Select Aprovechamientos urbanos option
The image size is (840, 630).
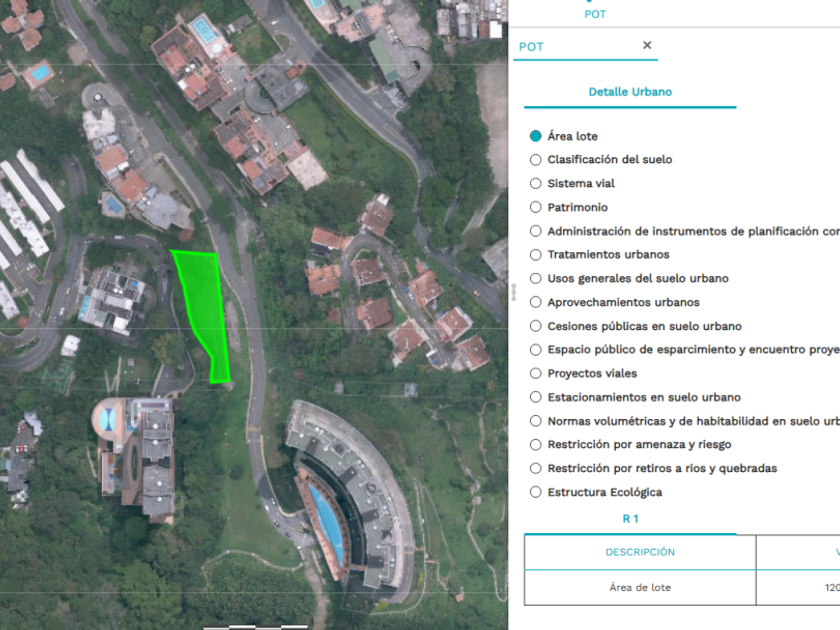pyautogui.click(x=536, y=303)
